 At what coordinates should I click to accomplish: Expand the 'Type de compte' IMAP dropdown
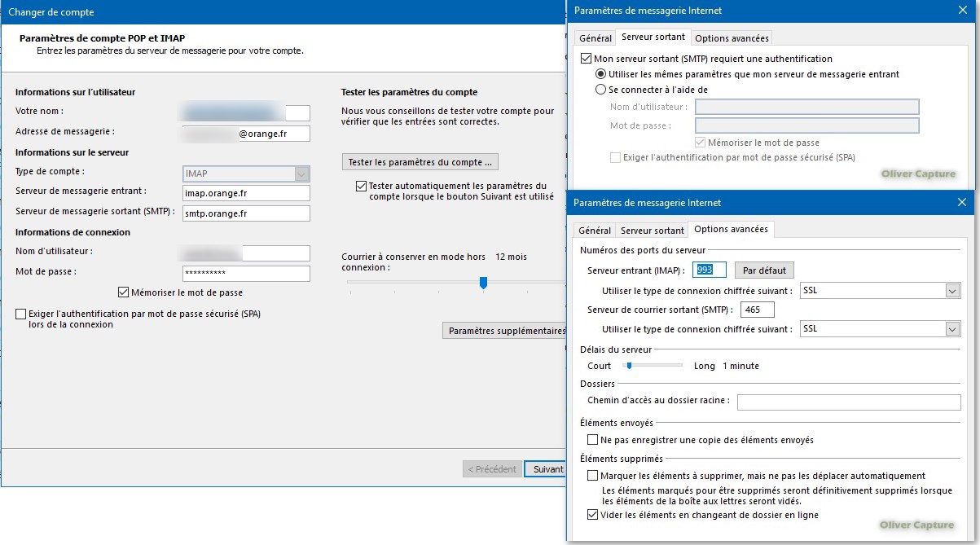point(302,174)
